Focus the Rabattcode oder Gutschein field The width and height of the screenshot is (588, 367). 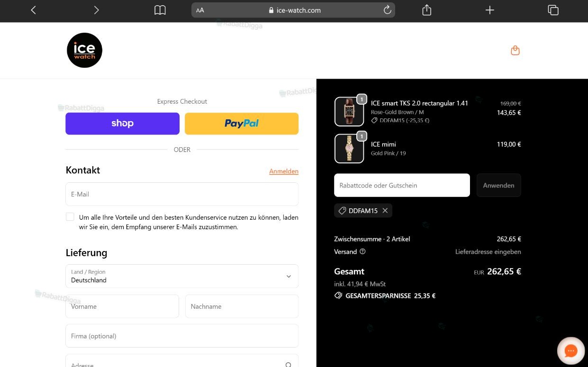click(x=402, y=185)
